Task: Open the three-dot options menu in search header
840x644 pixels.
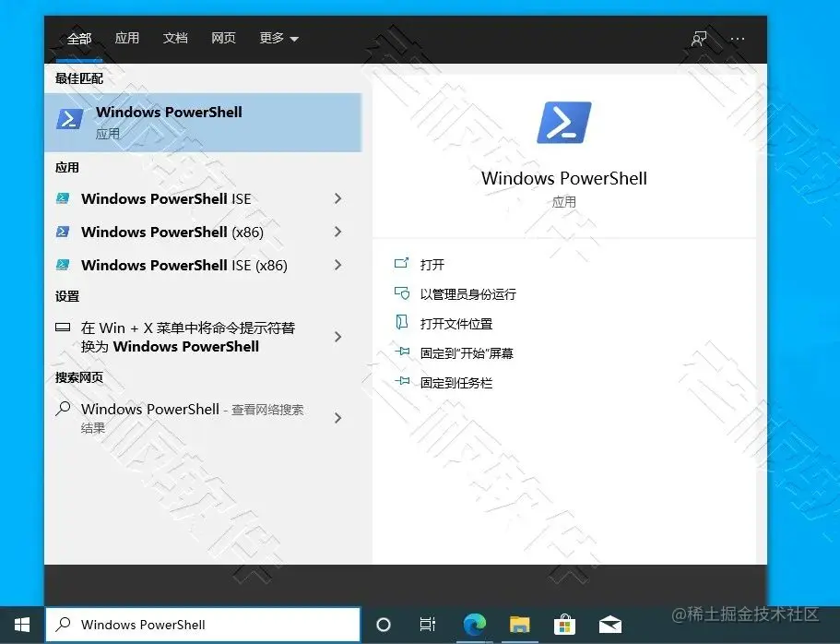Action: click(738, 39)
